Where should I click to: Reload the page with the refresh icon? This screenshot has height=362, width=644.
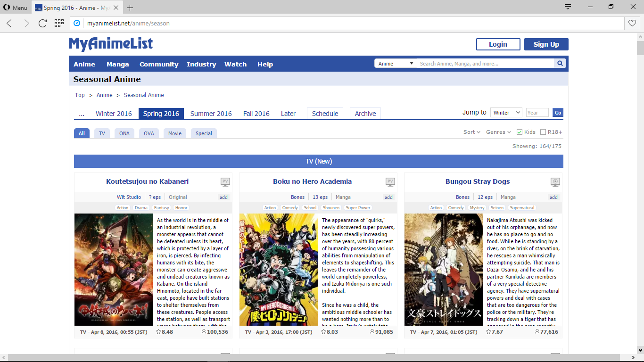click(42, 23)
